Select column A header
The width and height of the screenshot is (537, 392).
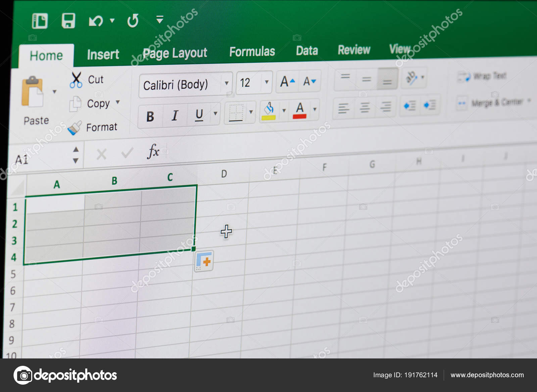pos(56,184)
